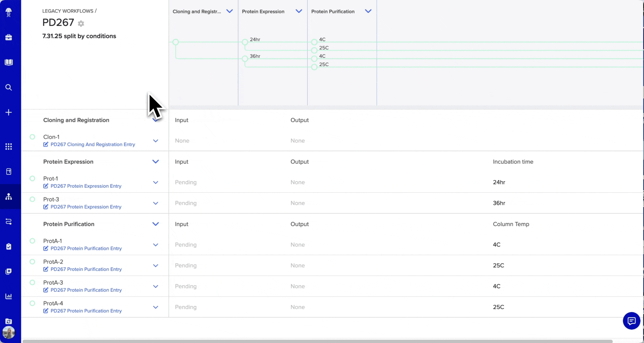Screen dimensions: 644x343
Task: Open the Notebook book icon in sidebar
Action: click(9, 62)
